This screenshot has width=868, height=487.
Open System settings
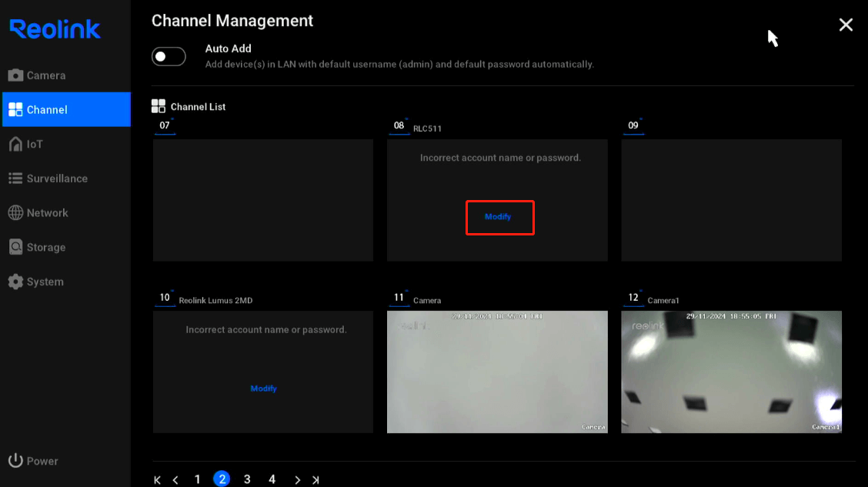(x=36, y=281)
